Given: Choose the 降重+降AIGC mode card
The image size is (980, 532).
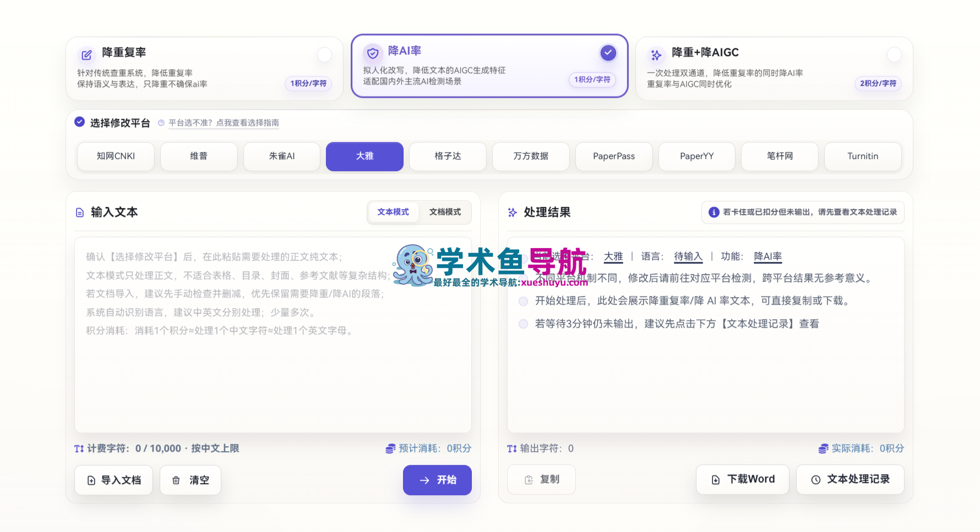Looking at the screenshot, I should (x=774, y=69).
